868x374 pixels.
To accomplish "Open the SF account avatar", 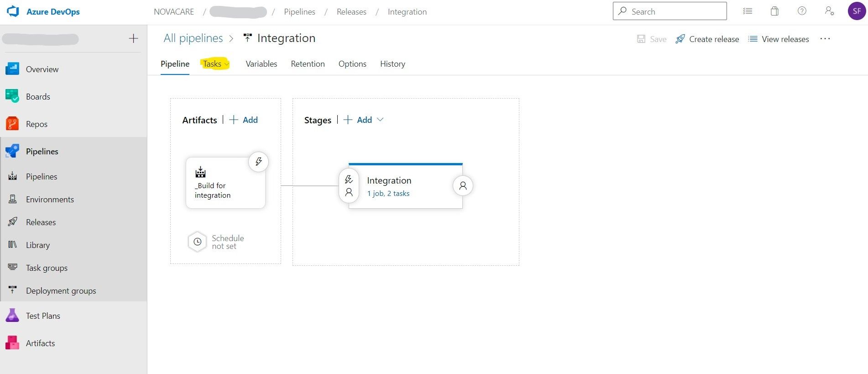I will (857, 11).
